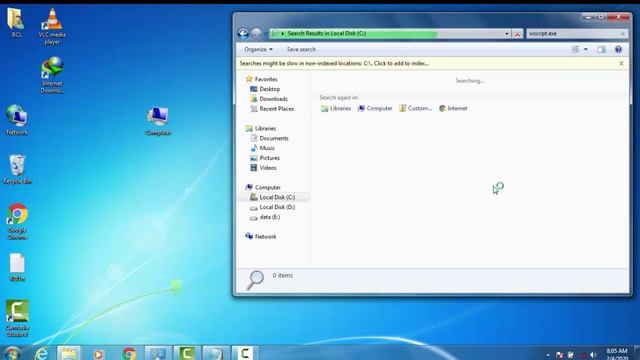Open Google Chrome from the taskbar

(129, 353)
